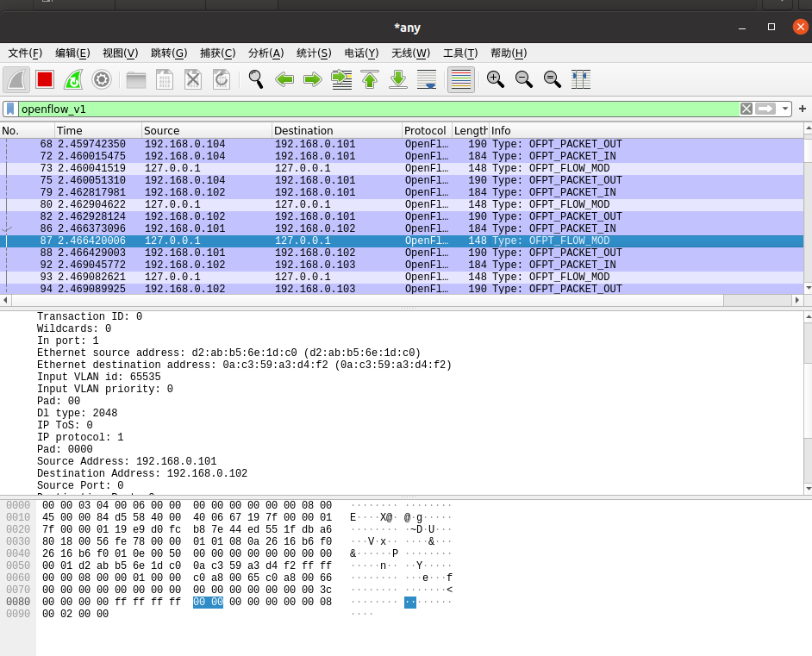Click the go to specified packet icon
The width and height of the screenshot is (812, 656).
click(342, 79)
